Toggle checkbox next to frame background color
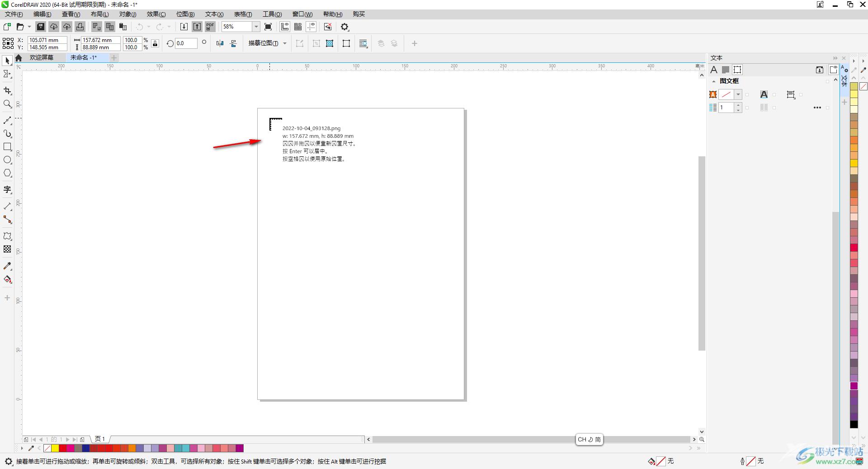Viewport: 868px width, 469px height. coord(747,94)
